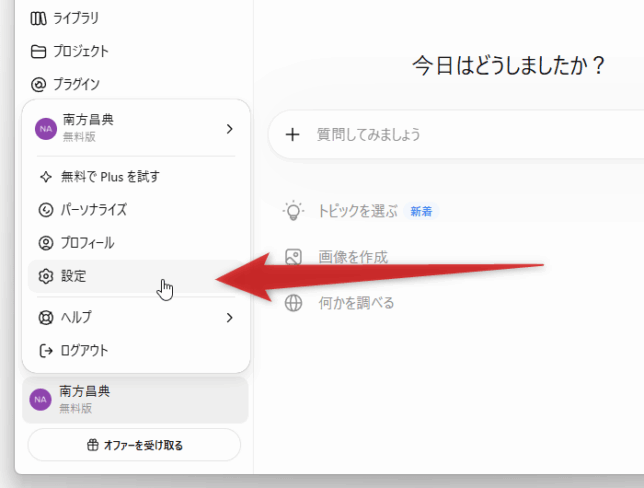Open プロフィール menu entry
644x488 pixels.
click(87, 243)
